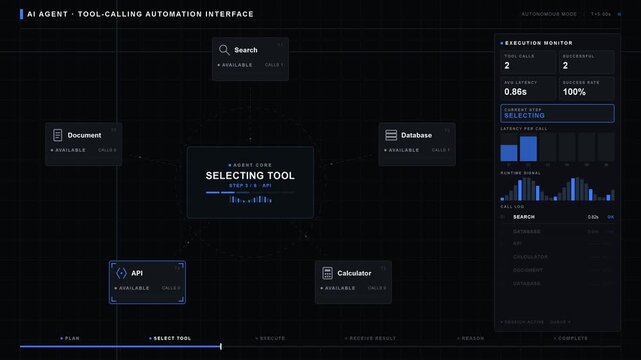Go to the RECEIVE RESULT stage
This screenshot has height=360, width=641.
[370, 338]
